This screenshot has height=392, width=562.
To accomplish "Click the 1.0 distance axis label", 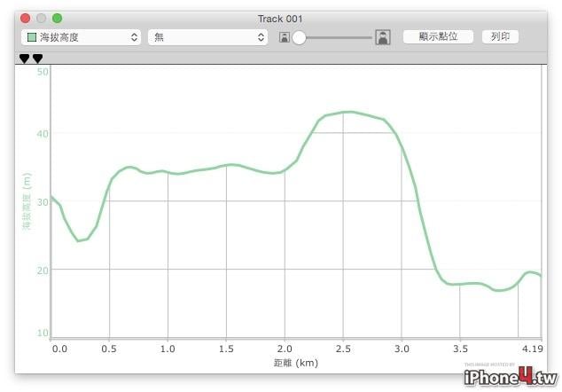I will click(168, 349).
